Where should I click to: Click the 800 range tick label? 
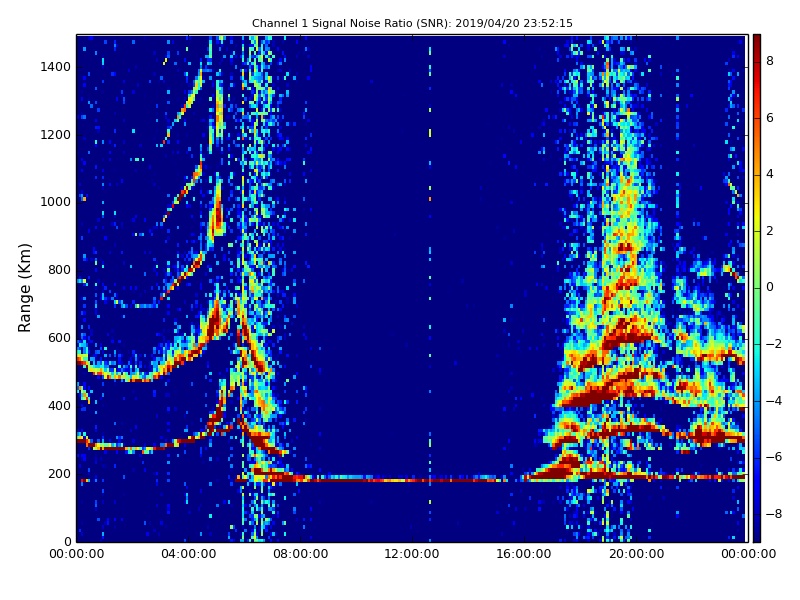(x=59, y=270)
